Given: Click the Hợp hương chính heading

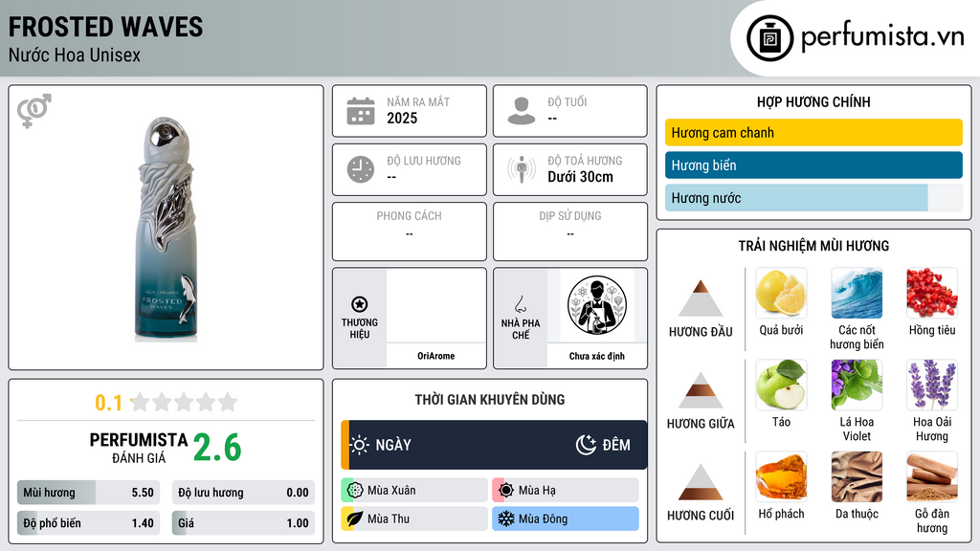Looking at the screenshot, I should coord(813,101).
